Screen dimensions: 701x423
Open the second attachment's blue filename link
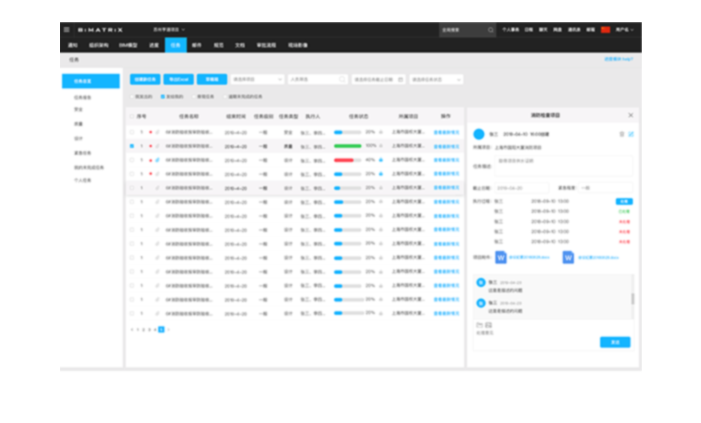point(598,258)
